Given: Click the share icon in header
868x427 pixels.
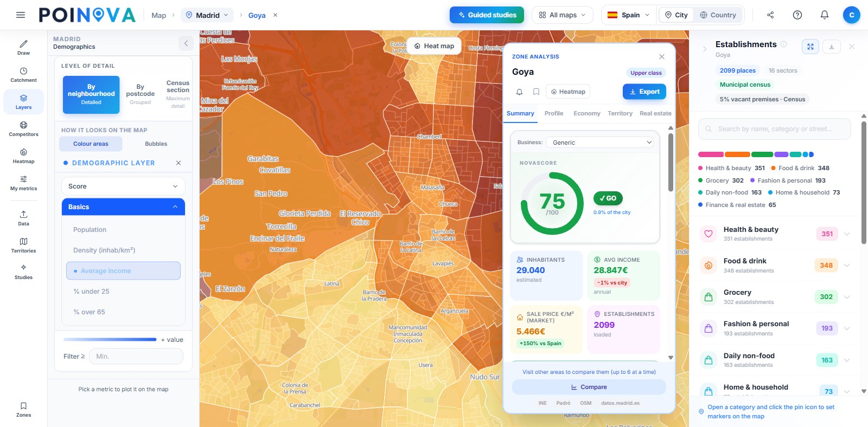Looking at the screenshot, I should point(770,15).
